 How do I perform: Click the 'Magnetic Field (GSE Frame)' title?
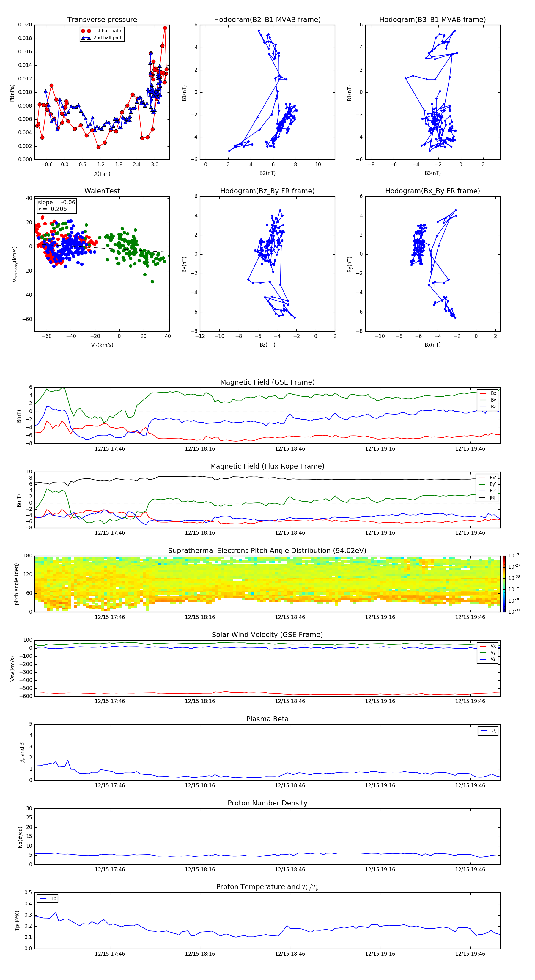pyautogui.click(x=267, y=382)
